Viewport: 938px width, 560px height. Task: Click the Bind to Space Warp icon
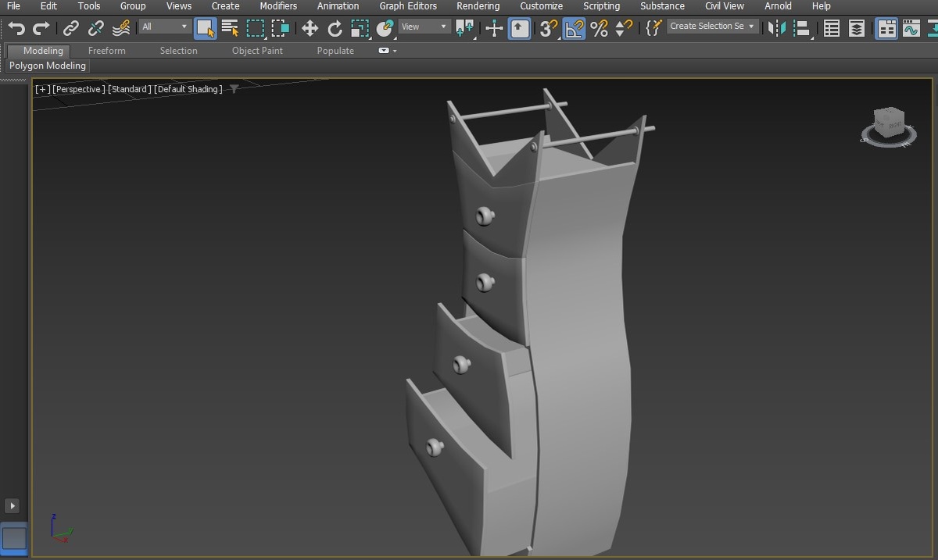(x=121, y=29)
